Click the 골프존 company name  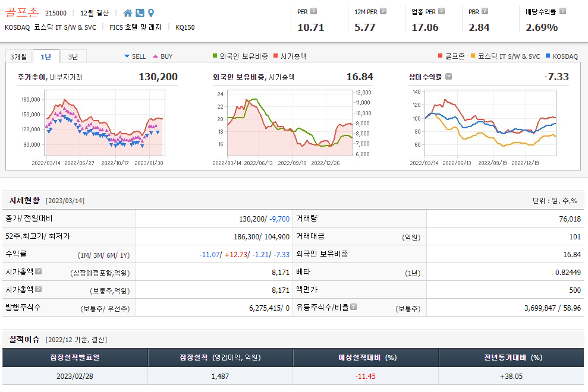coord(22,12)
